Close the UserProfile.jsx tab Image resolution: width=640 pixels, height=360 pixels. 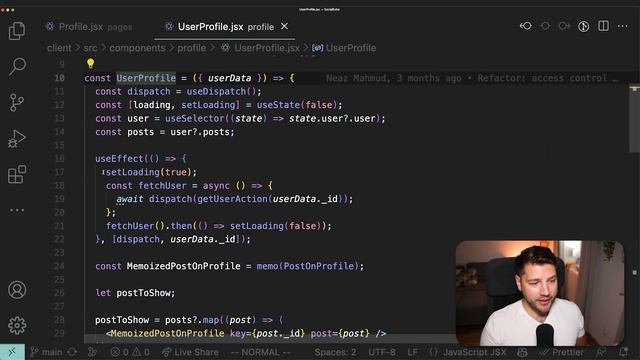point(284,27)
